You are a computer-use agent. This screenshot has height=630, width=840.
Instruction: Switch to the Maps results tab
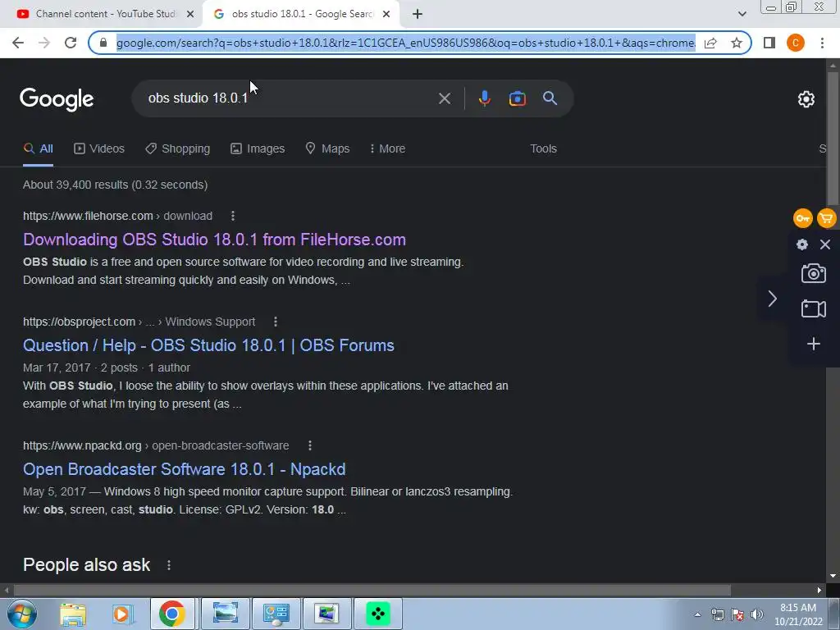(x=327, y=149)
